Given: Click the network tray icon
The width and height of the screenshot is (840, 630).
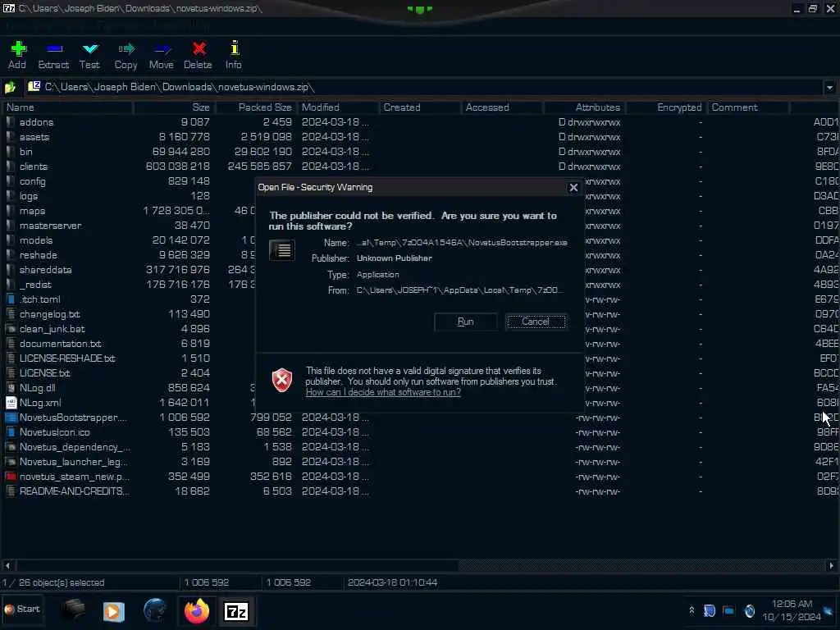Looking at the screenshot, I should 728,610.
